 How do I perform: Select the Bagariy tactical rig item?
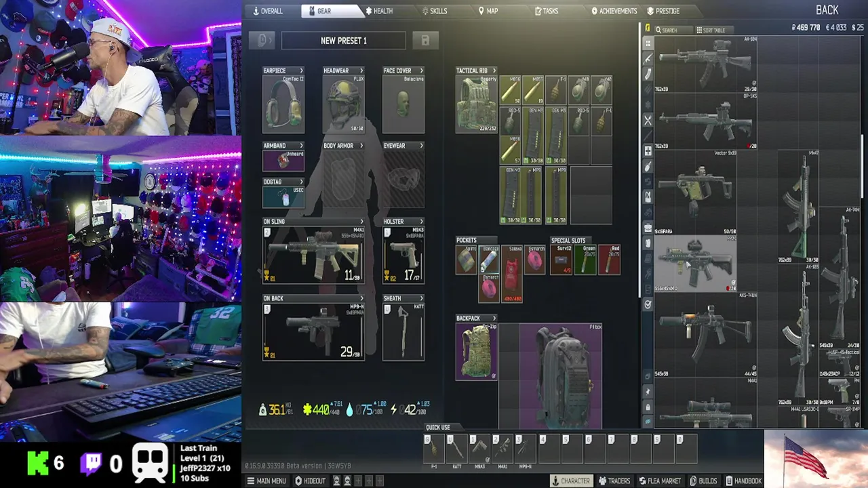point(477,104)
